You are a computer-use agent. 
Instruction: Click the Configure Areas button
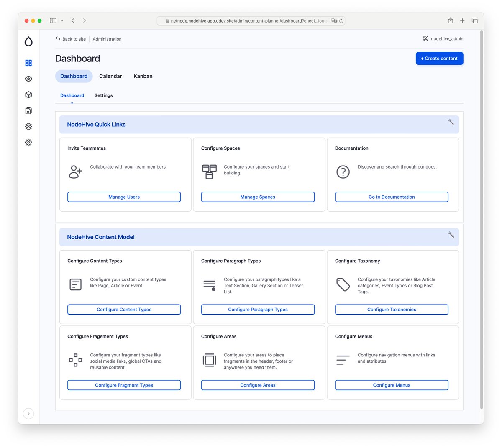coord(258,385)
